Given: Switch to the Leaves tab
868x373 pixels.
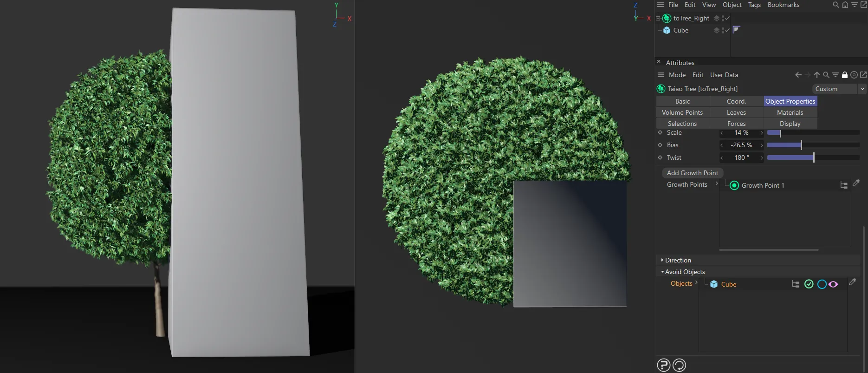Looking at the screenshot, I should [736, 112].
